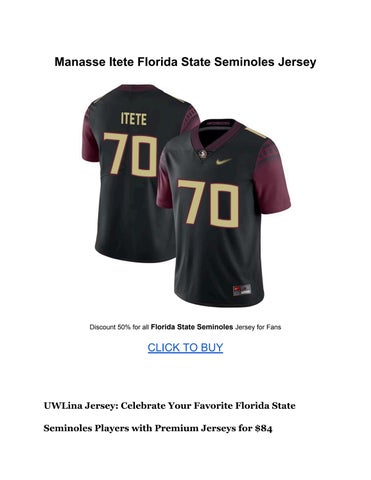The width and height of the screenshot is (371, 480).
Task: Click the Seminoles emblem at the collar
Action: click(201, 154)
